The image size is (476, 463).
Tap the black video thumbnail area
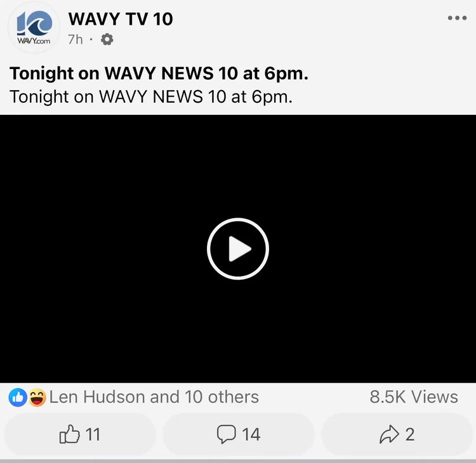click(x=238, y=249)
